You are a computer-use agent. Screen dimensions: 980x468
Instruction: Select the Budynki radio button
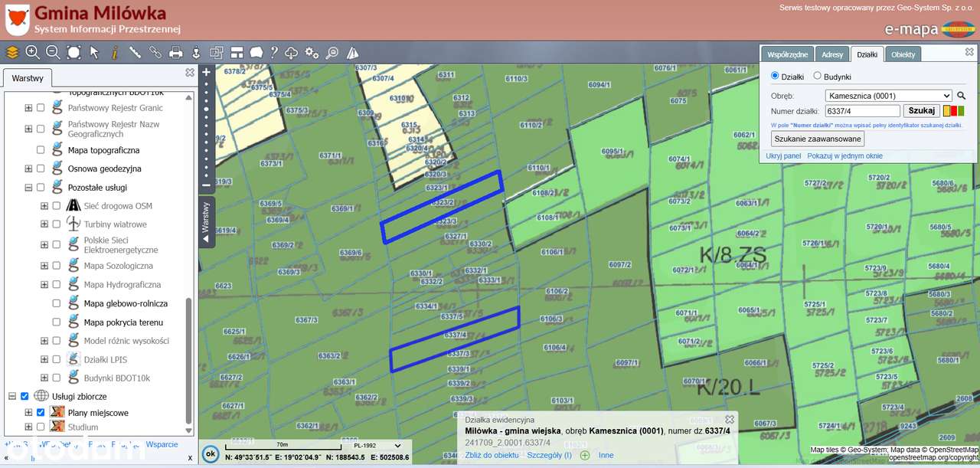817,76
